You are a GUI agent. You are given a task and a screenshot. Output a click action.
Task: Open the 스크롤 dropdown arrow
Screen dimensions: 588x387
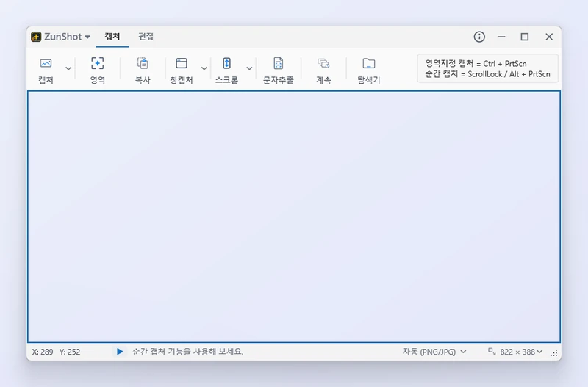[249, 68]
